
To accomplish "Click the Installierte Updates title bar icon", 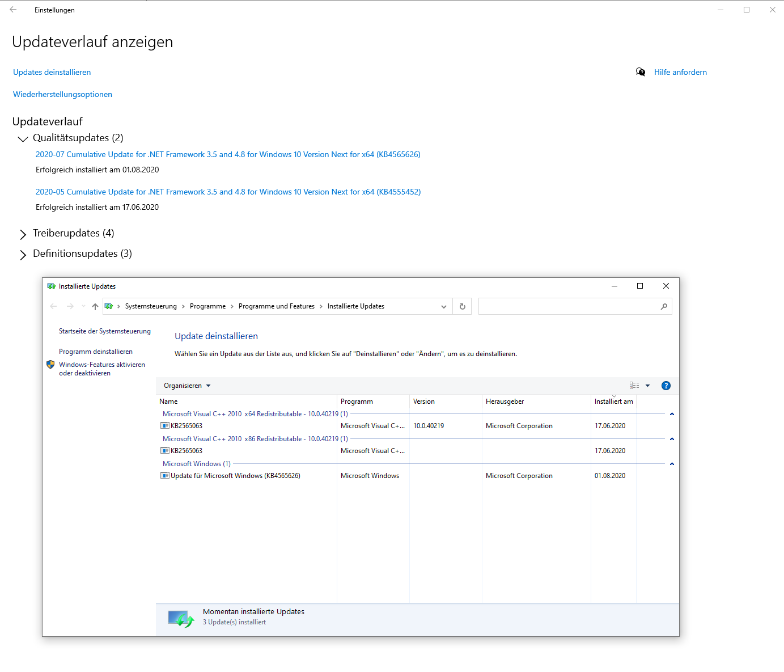I will point(52,286).
